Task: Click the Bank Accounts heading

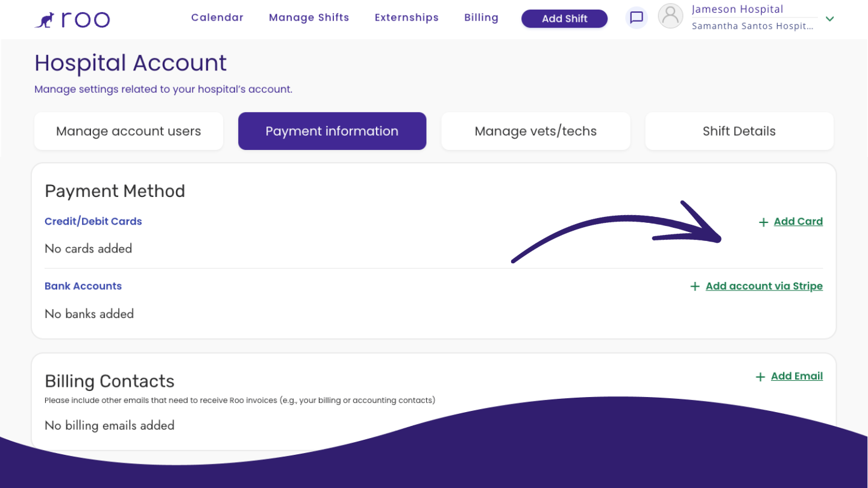Action: [83, 286]
